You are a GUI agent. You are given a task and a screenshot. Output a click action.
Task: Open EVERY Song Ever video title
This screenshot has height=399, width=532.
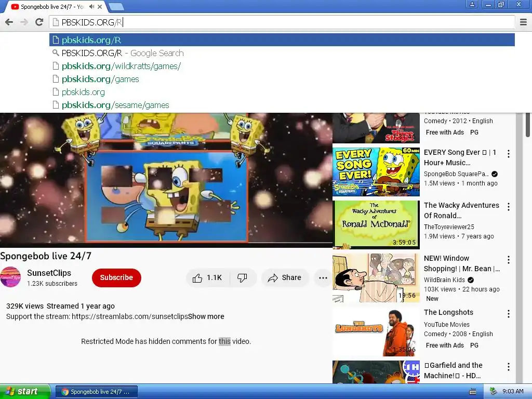click(x=460, y=157)
